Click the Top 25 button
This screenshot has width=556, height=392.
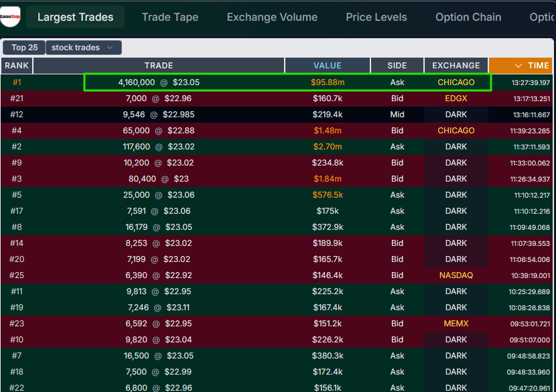coord(24,48)
